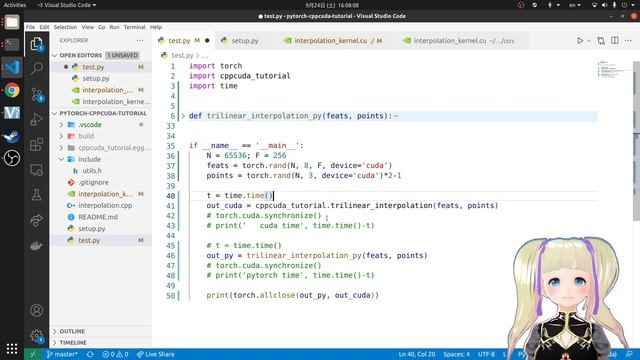The width and height of the screenshot is (640, 360).
Task: Run the Python file with play button
Action: pos(580,40)
